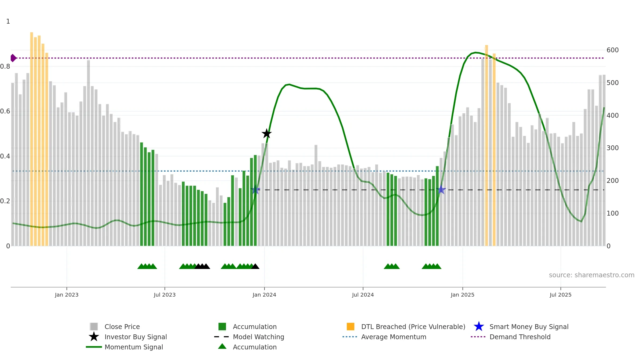Click the orange DTL Breached bar in early 2025

[x=486, y=145]
